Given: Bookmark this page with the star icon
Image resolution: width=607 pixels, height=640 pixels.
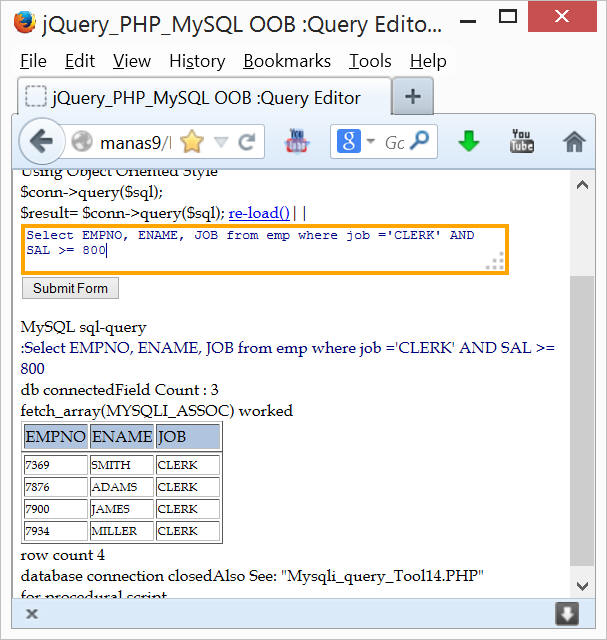Looking at the screenshot, I should pos(191,142).
